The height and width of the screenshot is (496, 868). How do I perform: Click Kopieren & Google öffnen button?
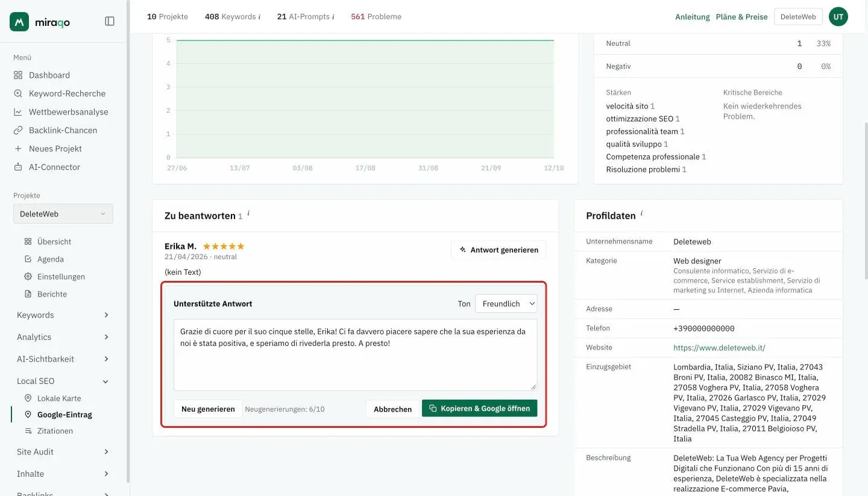pyautogui.click(x=479, y=409)
